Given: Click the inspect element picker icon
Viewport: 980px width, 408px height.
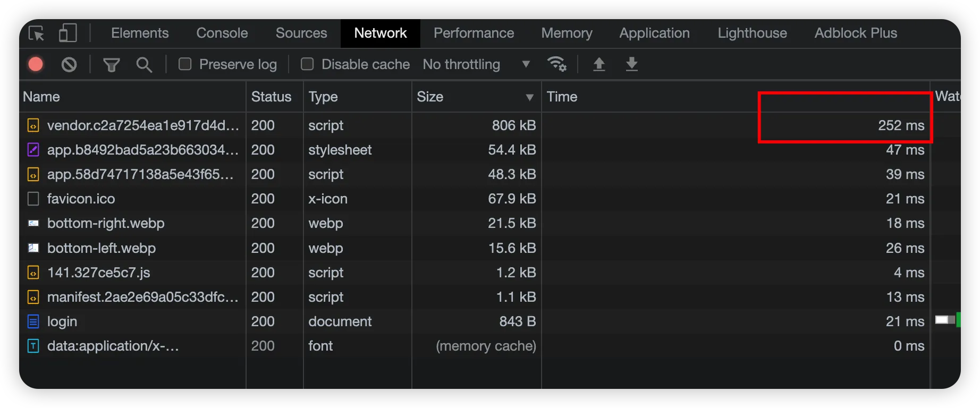Looking at the screenshot, I should pos(37,33).
